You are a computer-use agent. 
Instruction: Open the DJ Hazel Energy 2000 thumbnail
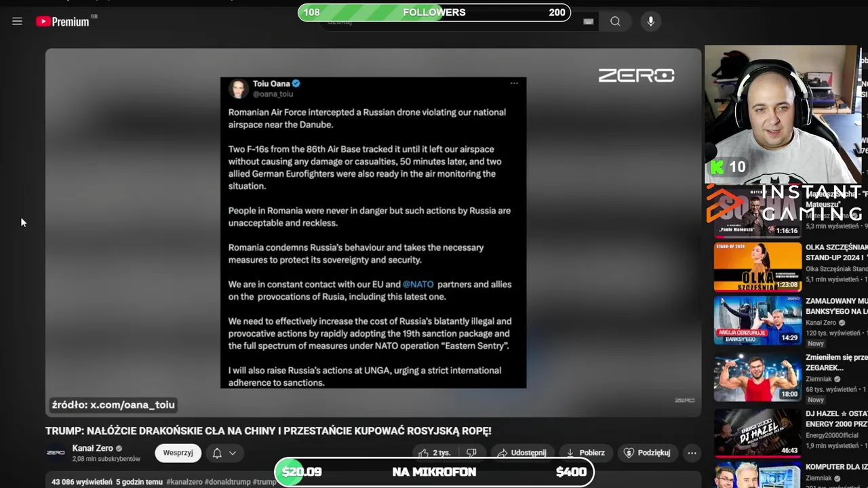point(757,432)
